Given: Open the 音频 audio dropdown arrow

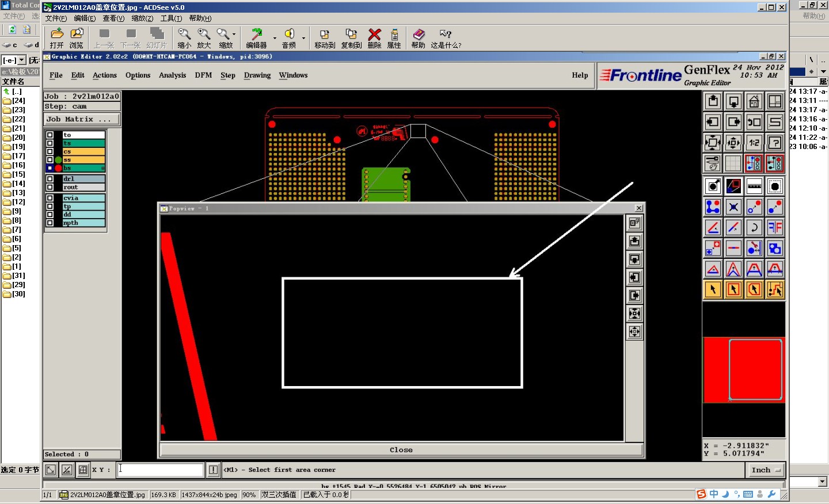Looking at the screenshot, I should [x=303, y=39].
